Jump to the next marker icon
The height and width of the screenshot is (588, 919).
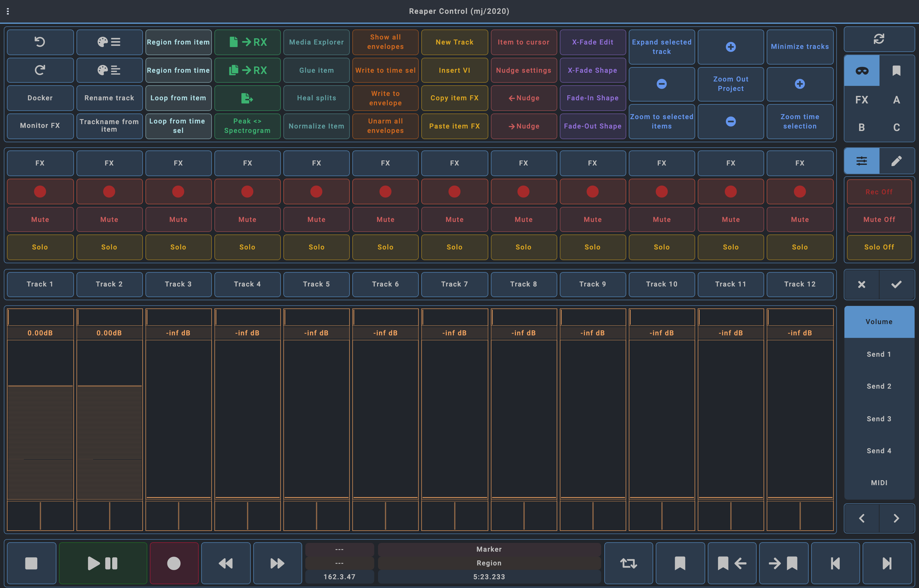783,563
